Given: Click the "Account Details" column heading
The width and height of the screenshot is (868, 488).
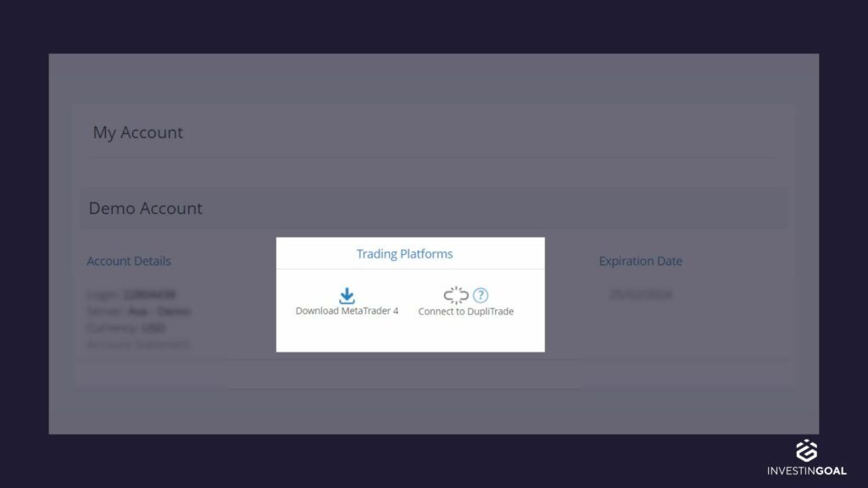Looking at the screenshot, I should pyautogui.click(x=129, y=261).
